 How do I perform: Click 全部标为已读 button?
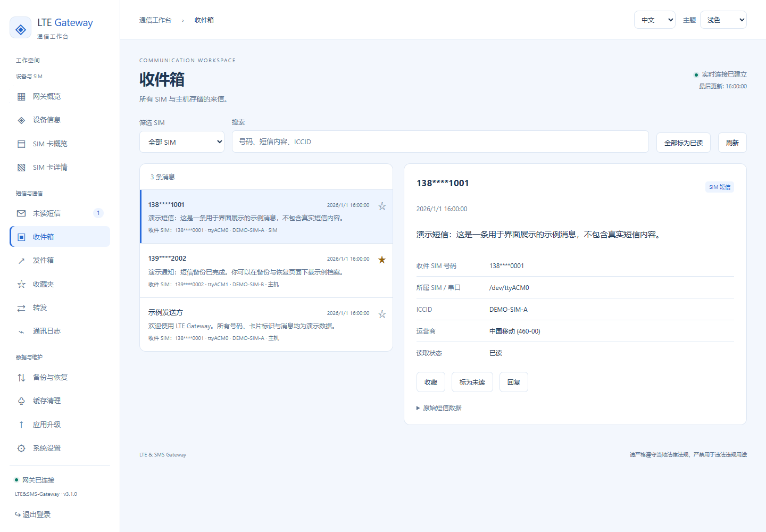(x=684, y=143)
